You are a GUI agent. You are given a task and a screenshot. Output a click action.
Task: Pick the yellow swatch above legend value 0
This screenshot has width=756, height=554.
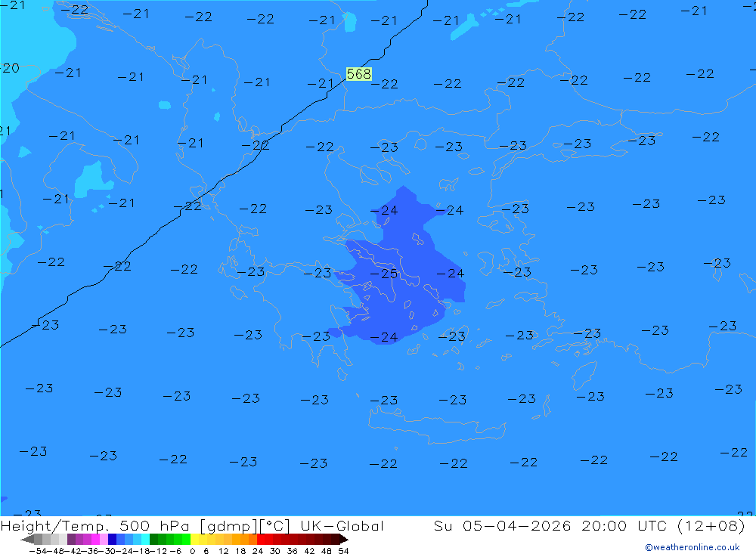tap(195, 540)
